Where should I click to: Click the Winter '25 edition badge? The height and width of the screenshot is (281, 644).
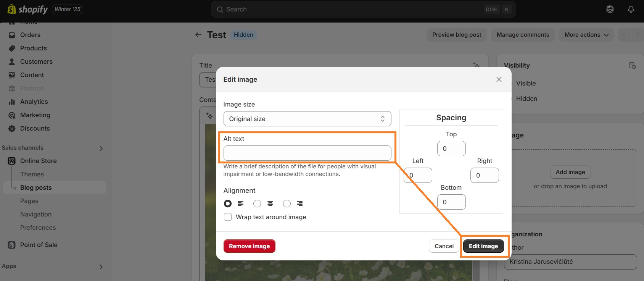pos(68,9)
